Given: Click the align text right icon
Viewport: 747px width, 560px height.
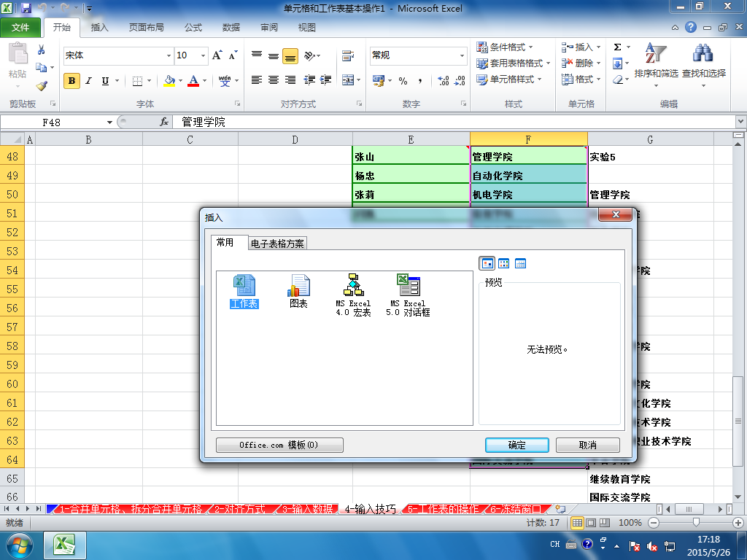Looking at the screenshot, I should click(x=290, y=80).
